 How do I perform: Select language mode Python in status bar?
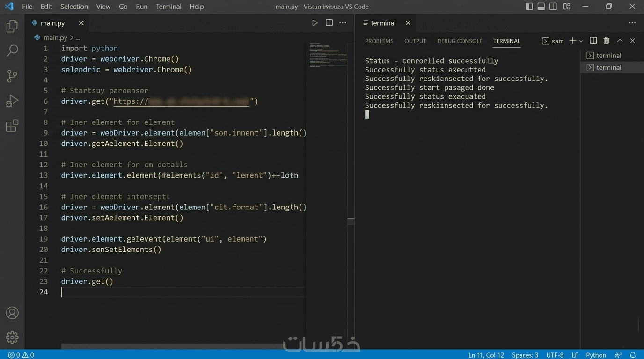pyautogui.click(x=596, y=355)
